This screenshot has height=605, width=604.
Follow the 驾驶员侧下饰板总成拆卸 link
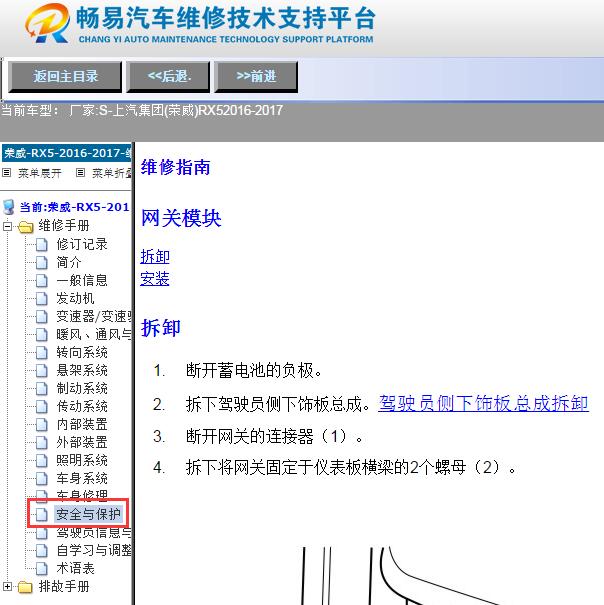483,404
